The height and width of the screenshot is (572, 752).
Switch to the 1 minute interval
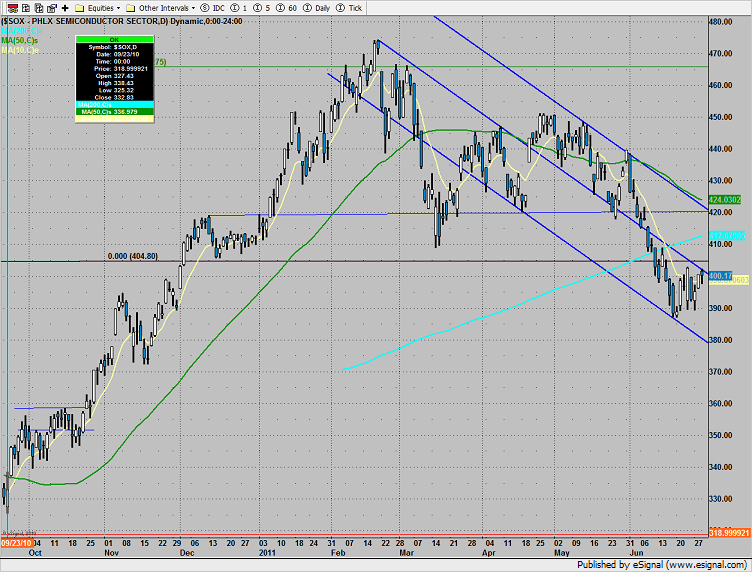[239, 8]
